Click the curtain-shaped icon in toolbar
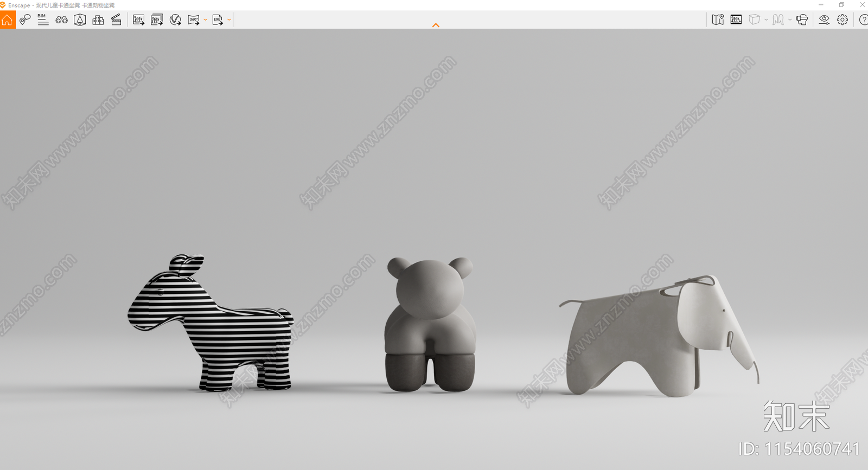Viewport: 868px width, 470px height. click(x=778, y=20)
